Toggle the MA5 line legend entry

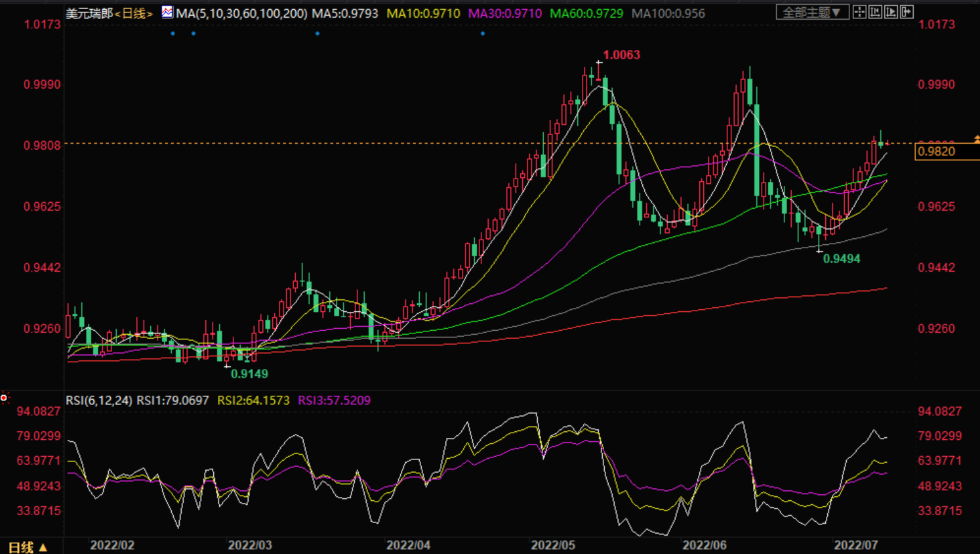pyautogui.click(x=345, y=13)
